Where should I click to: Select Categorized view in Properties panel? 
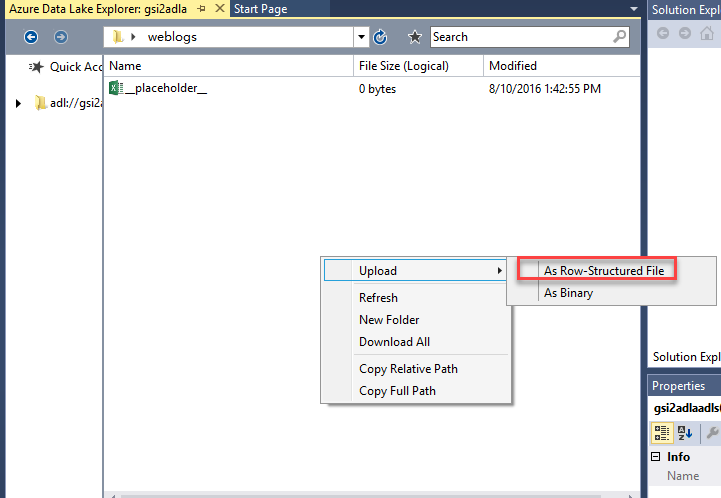[x=662, y=432]
